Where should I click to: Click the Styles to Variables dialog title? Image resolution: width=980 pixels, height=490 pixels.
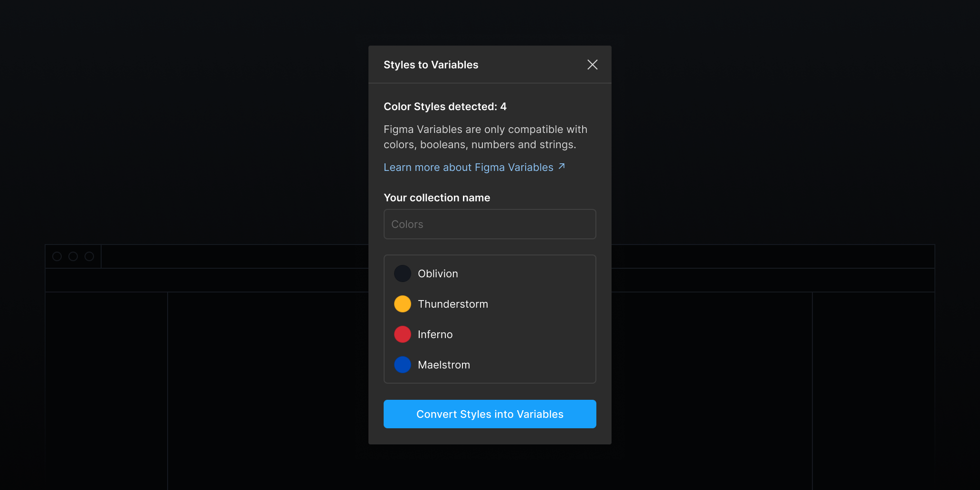coord(431,65)
